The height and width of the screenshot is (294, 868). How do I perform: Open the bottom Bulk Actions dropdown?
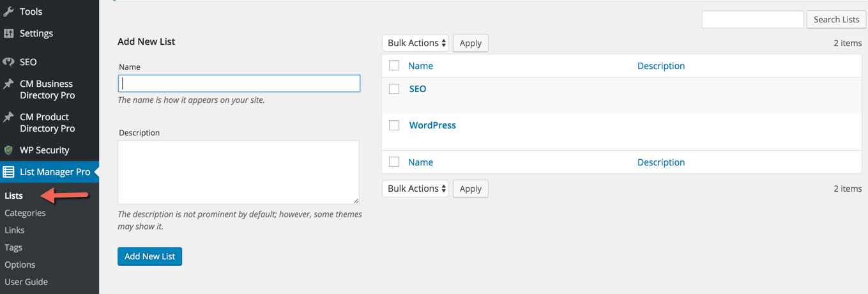(416, 189)
